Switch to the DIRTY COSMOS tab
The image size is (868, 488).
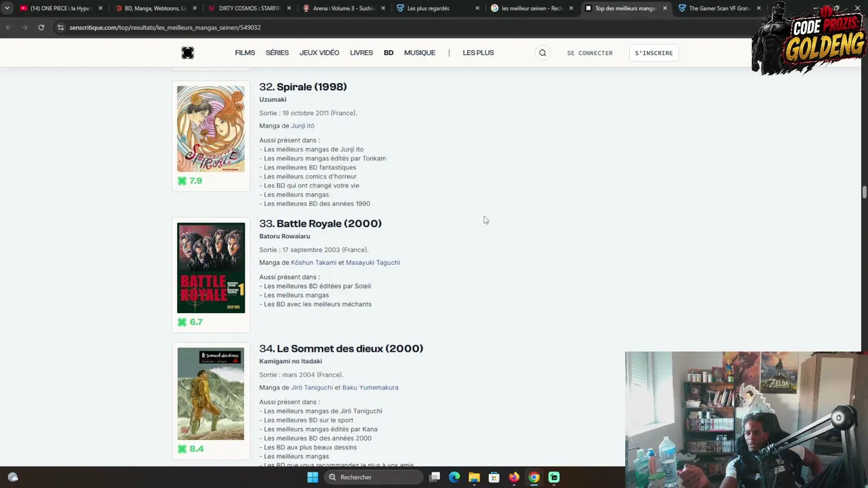pyautogui.click(x=249, y=8)
